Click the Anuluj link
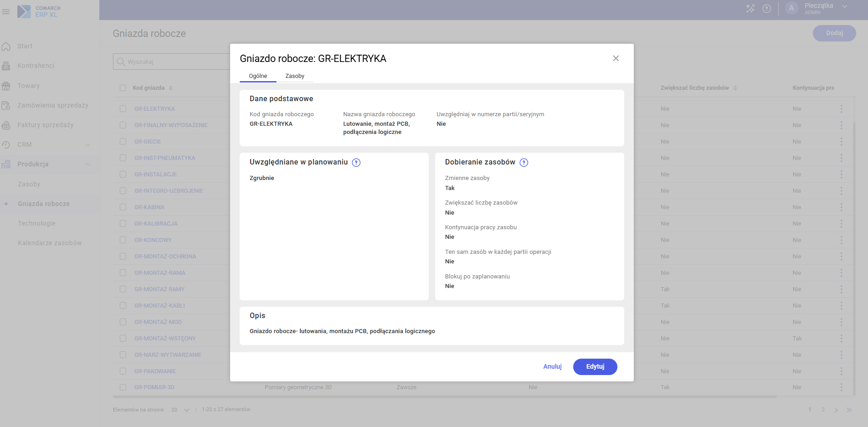This screenshot has width=868, height=427. (552, 366)
